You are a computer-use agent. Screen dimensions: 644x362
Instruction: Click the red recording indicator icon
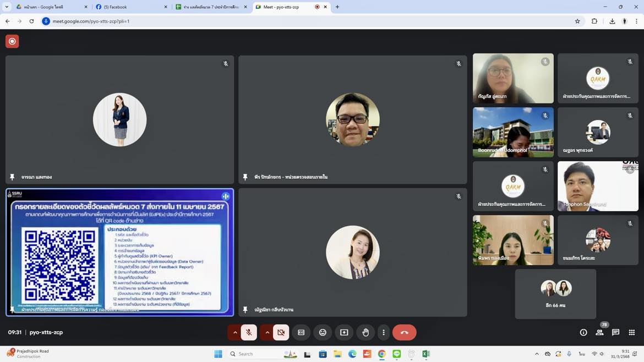(12, 42)
